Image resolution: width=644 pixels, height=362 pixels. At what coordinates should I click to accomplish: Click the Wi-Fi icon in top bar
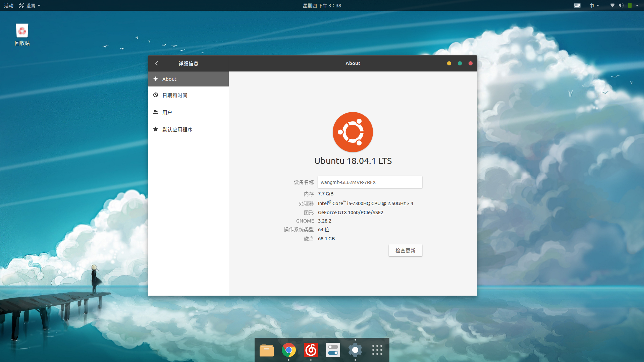point(612,6)
